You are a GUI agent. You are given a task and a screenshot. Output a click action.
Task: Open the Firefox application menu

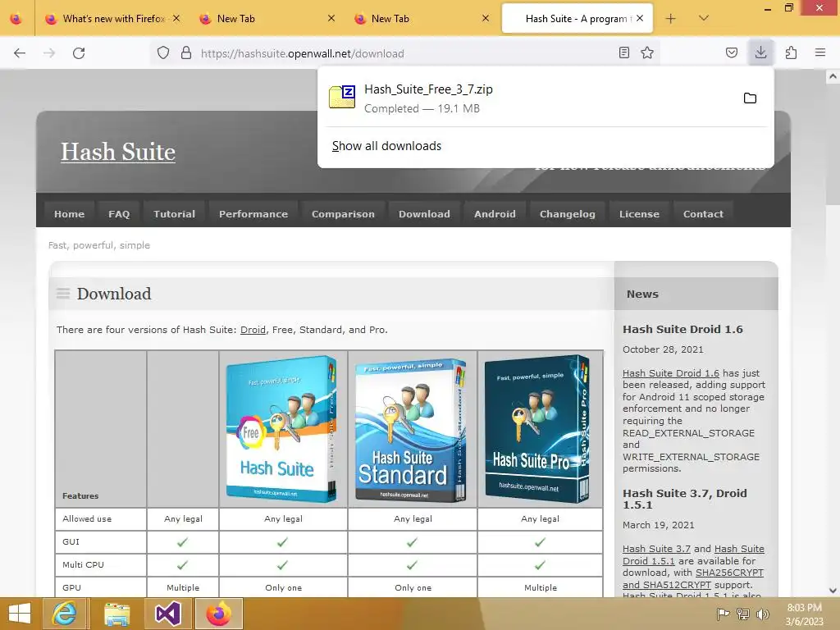click(820, 53)
